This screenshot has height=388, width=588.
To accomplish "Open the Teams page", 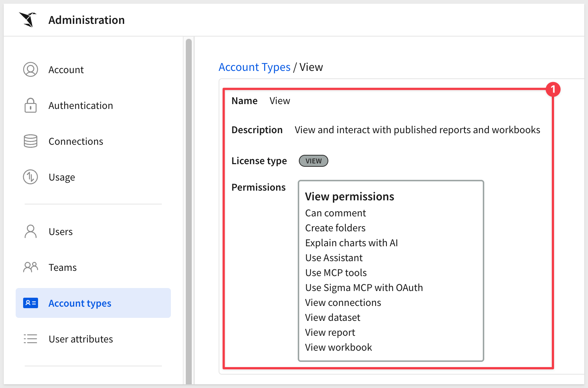I will click(x=93, y=267).
